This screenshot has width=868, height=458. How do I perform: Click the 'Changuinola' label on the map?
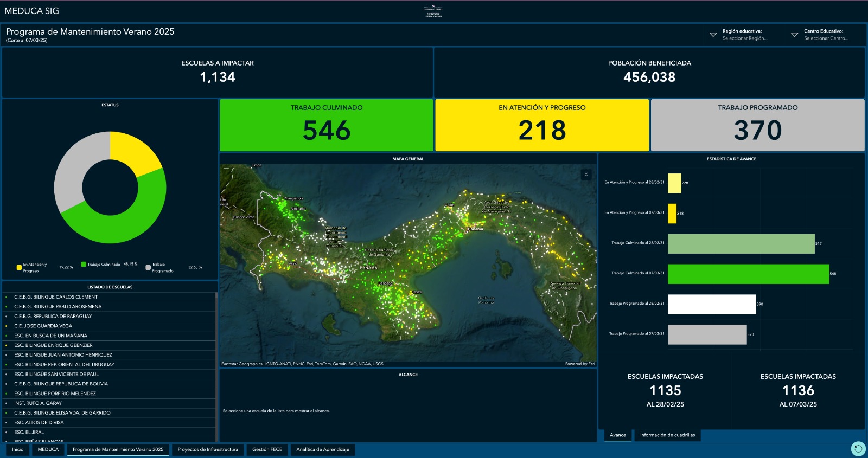coord(293,198)
